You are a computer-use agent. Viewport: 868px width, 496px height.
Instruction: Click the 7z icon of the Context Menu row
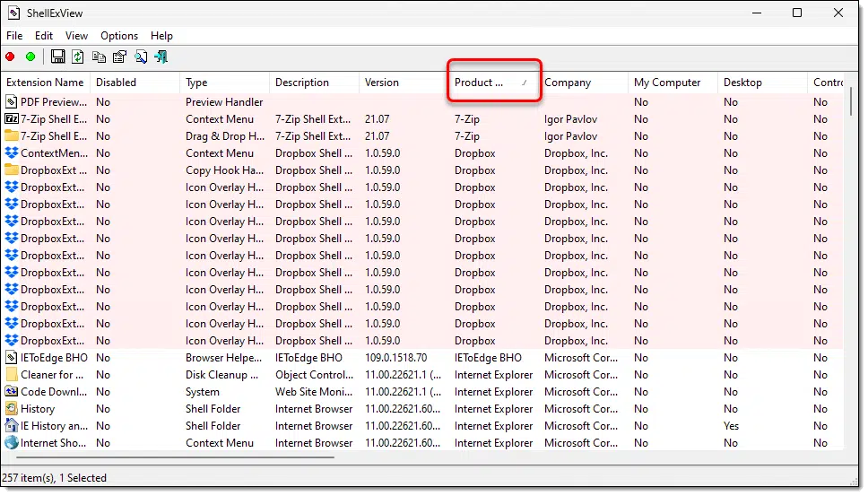coord(11,119)
